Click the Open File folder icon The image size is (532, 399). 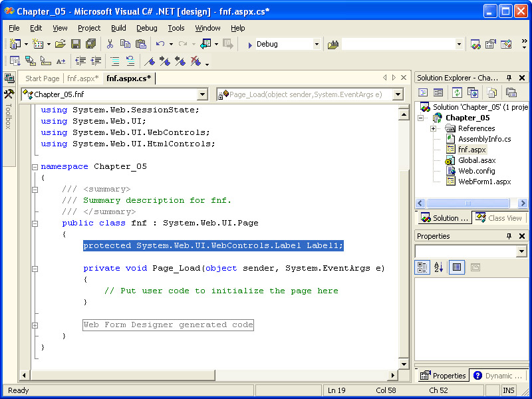61,44
